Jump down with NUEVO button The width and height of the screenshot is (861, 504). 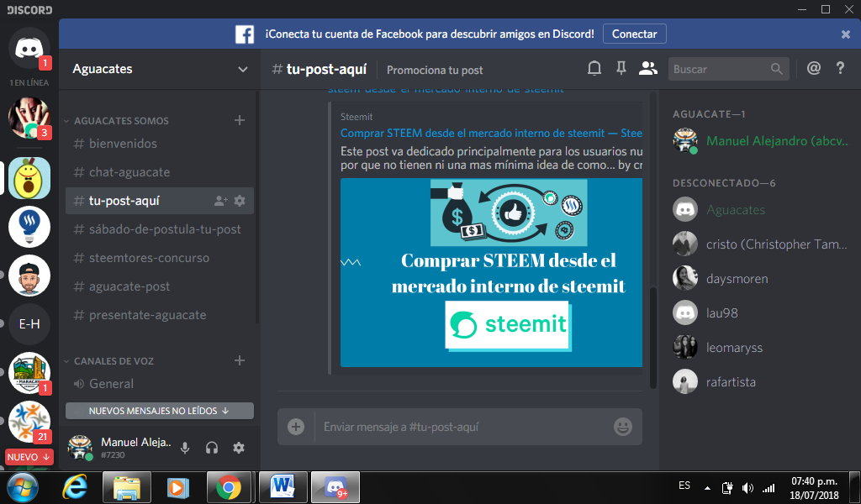coord(29,457)
